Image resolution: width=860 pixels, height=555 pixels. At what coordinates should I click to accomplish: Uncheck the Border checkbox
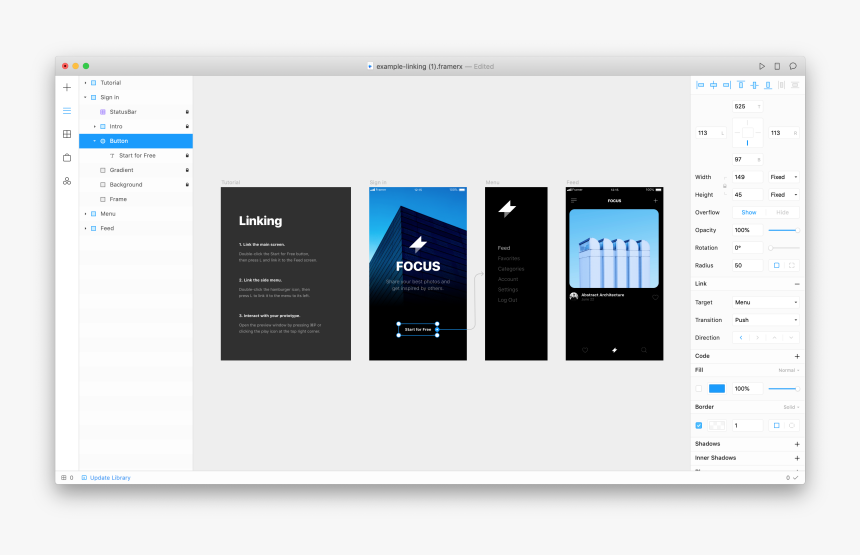click(x=699, y=426)
